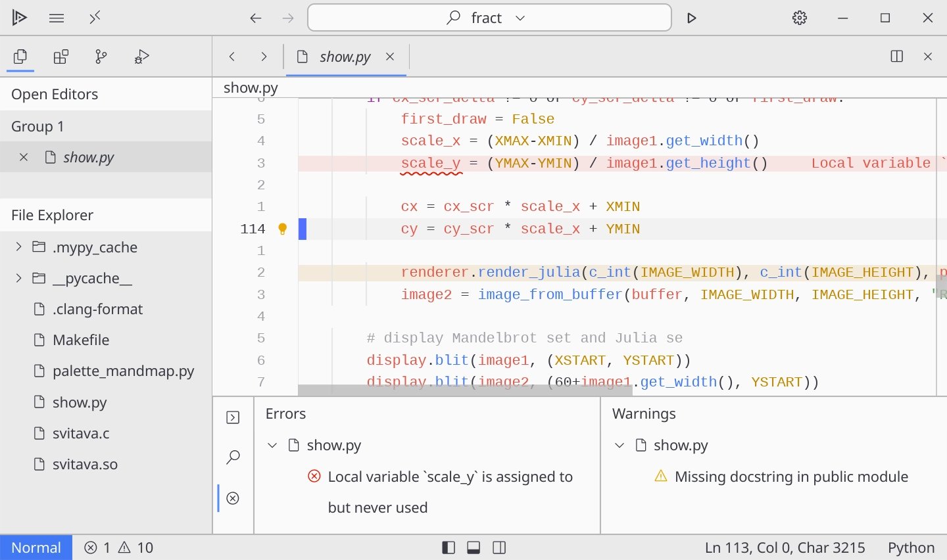
Task: Select the show.py editor tab
Action: point(345,57)
